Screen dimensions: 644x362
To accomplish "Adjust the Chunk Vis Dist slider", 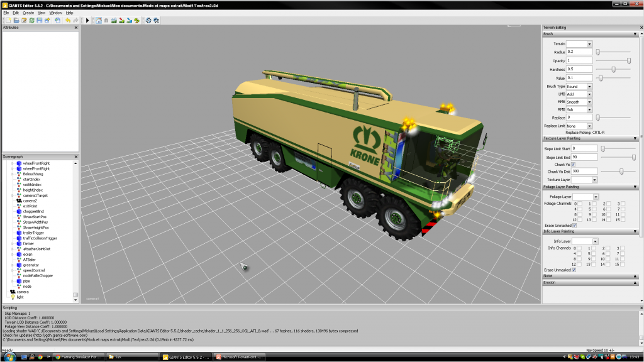I will 621,172.
